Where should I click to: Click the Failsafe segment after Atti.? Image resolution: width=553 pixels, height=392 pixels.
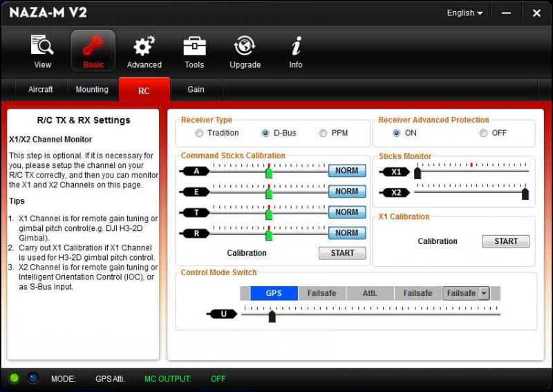click(x=418, y=293)
